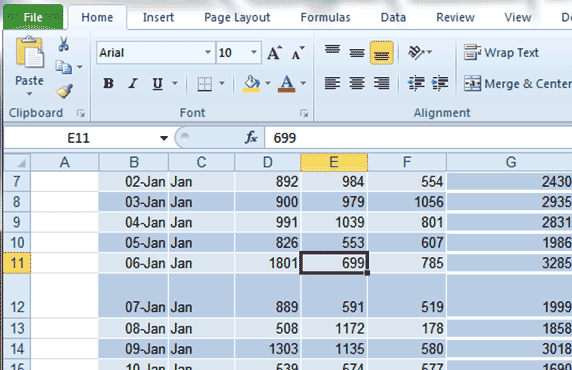Open the font size dropdown
The height and width of the screenshot is (370, 572).
tap(254, 53)
